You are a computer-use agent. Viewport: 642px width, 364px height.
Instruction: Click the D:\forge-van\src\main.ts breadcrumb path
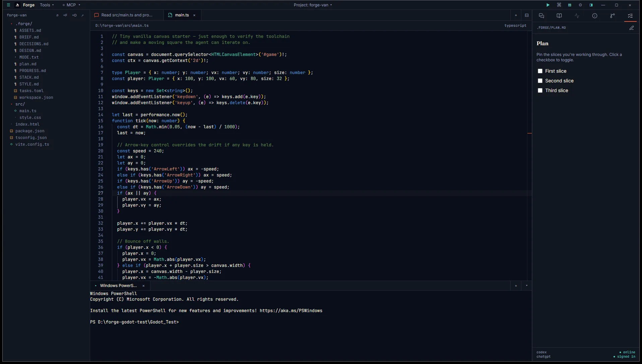122,26
